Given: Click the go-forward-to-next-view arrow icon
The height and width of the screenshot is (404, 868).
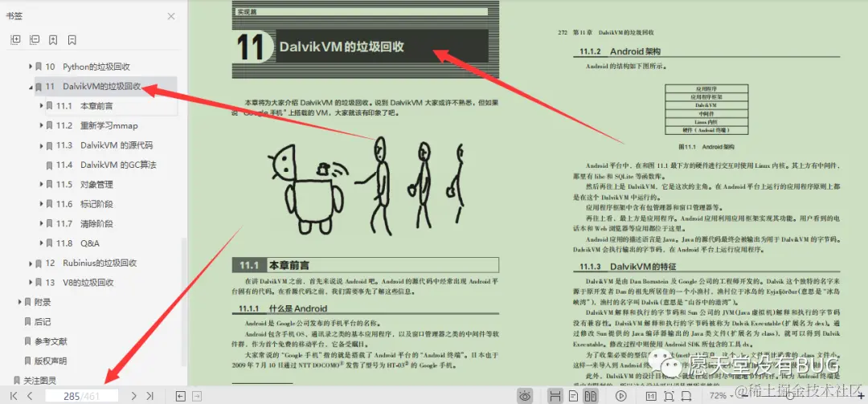Looking at the screenshot, I should pyautogui.click(x=197, y=396).
